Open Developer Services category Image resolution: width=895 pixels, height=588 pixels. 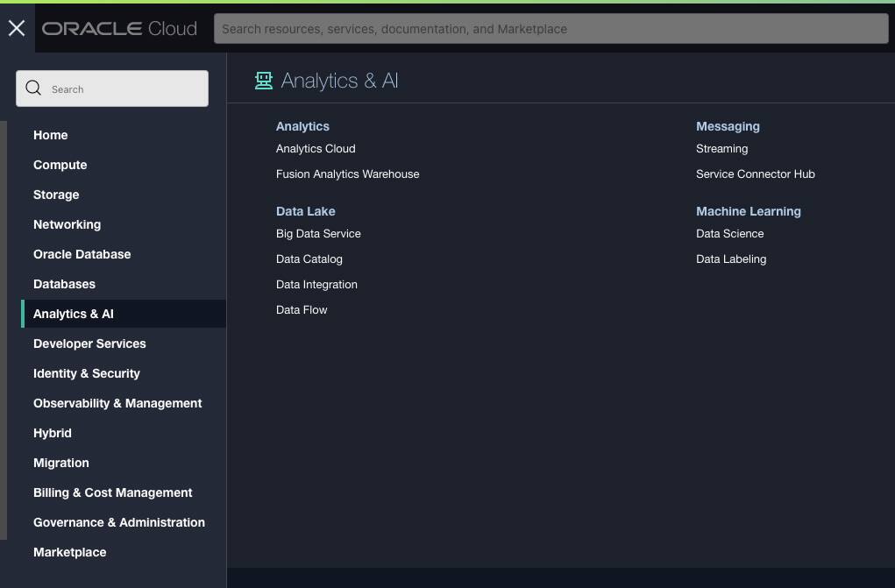(89, 344)
